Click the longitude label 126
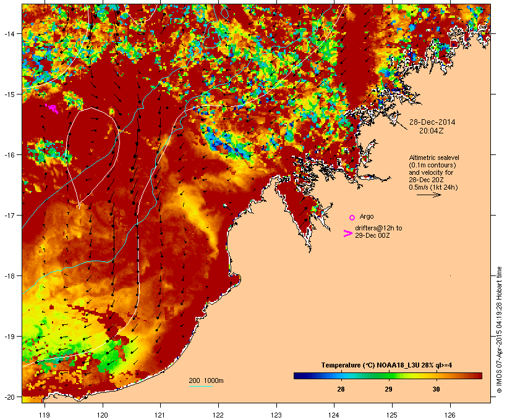507x420 pixels. tap(450, 415)
